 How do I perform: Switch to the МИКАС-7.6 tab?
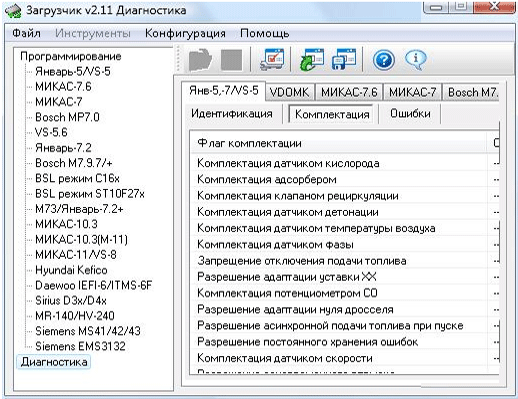coord(349,92)
